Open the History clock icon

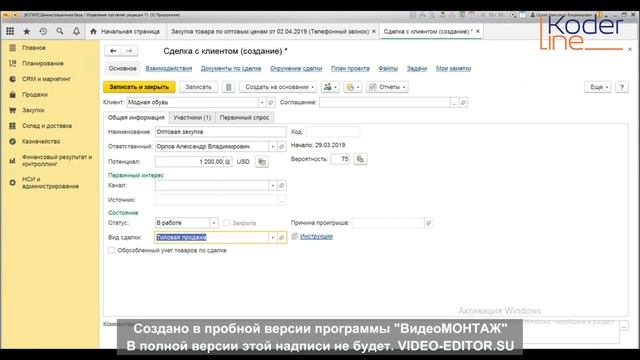(43, 31)
